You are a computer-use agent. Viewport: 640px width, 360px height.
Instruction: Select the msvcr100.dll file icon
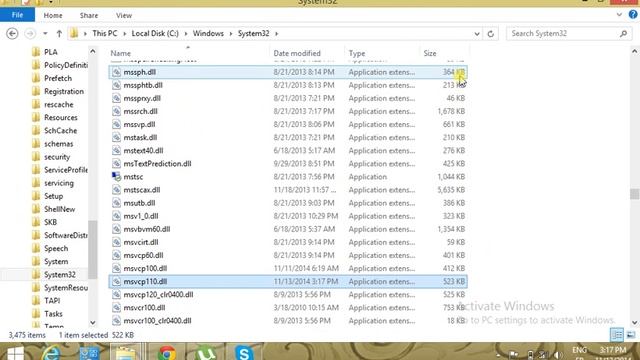(116, 308)
